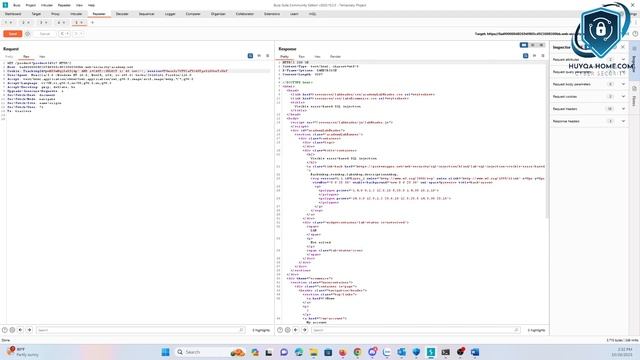Screen dimensions: 640x360
Task: Expand Request attributes section
Action: pyautogui.click(x=589, y=60)
